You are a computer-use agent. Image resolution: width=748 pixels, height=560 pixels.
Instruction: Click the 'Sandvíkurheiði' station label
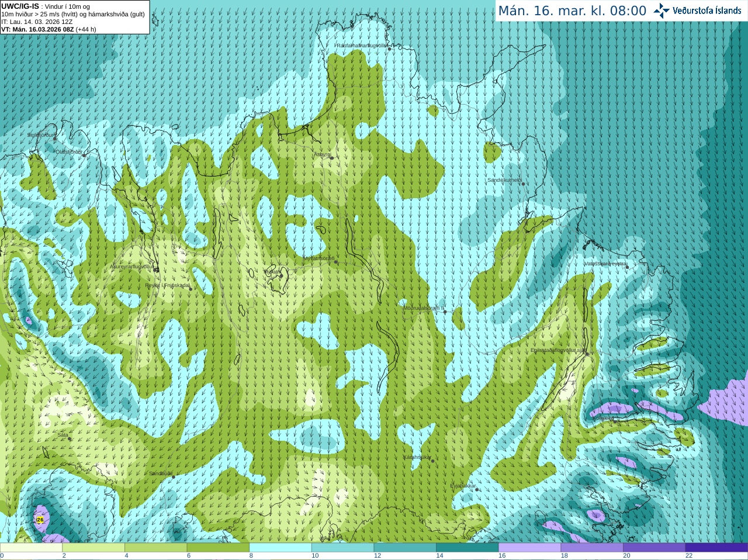tap(505, 180)
